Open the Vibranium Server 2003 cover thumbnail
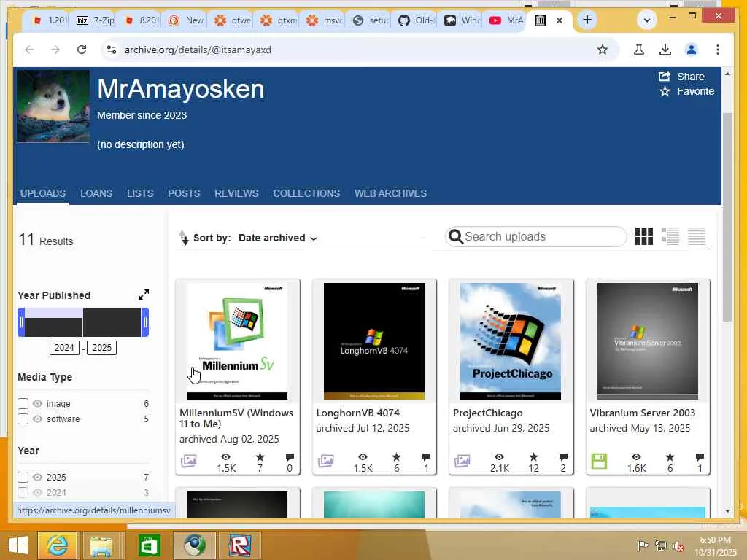747x560 pixels. coord(648,341)
